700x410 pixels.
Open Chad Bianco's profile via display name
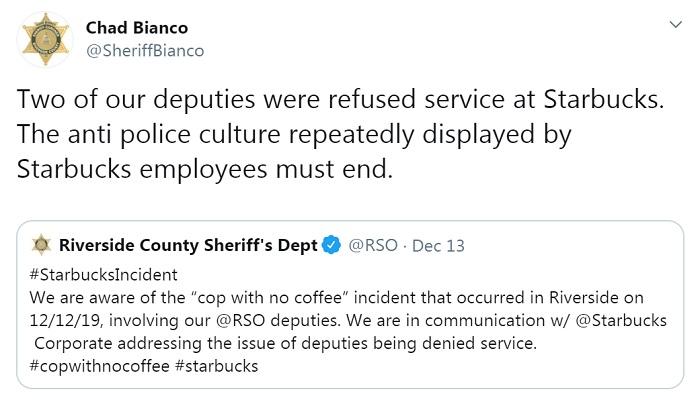click(136, 26)
